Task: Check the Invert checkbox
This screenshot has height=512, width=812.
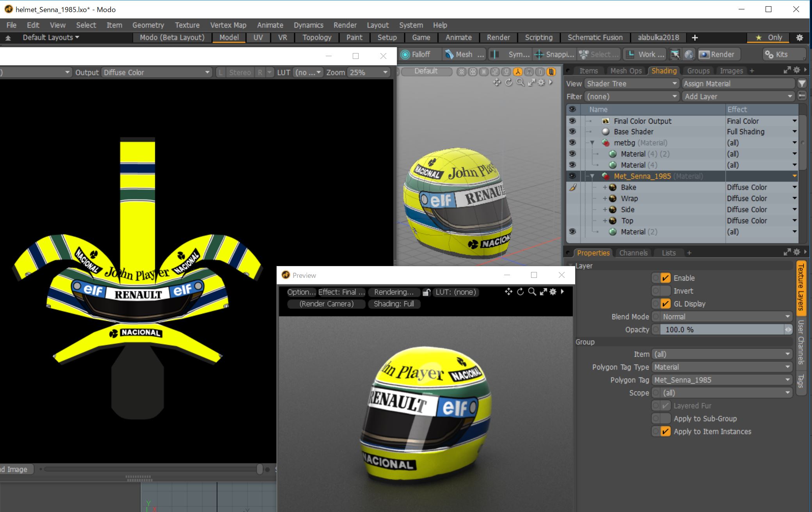Action: [665, 291]
